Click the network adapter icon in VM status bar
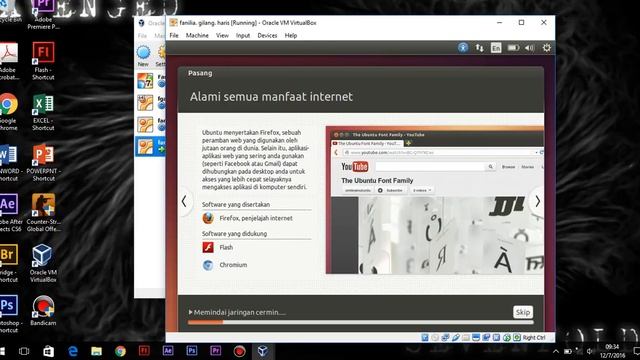Viewport: 640px width, 360px height. [x=445, y=338]
